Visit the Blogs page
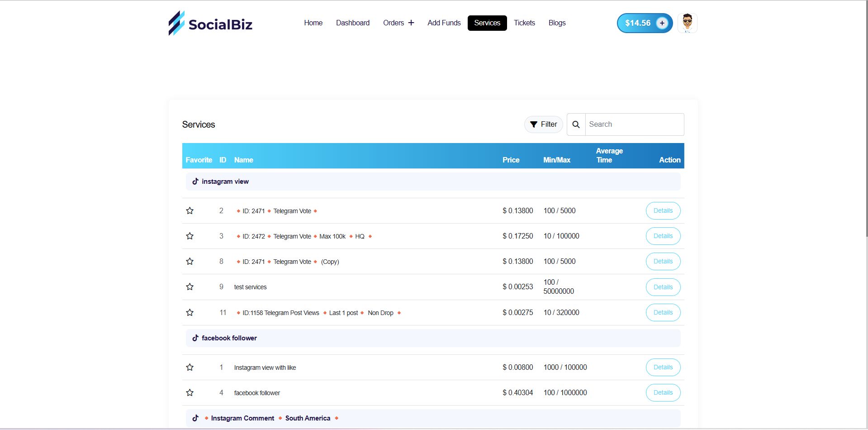 [557, 23]
